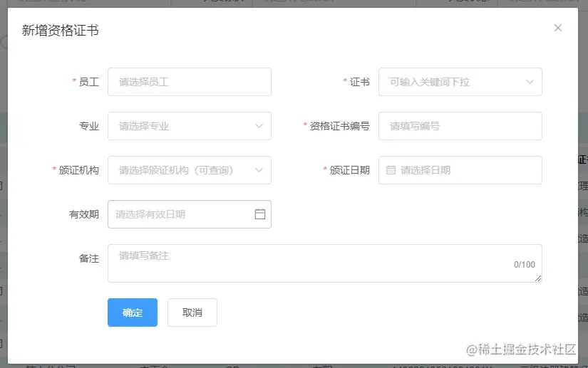Click the 颁证机构 label
This screenshot has width=588, height=368.
coord(78,170)
